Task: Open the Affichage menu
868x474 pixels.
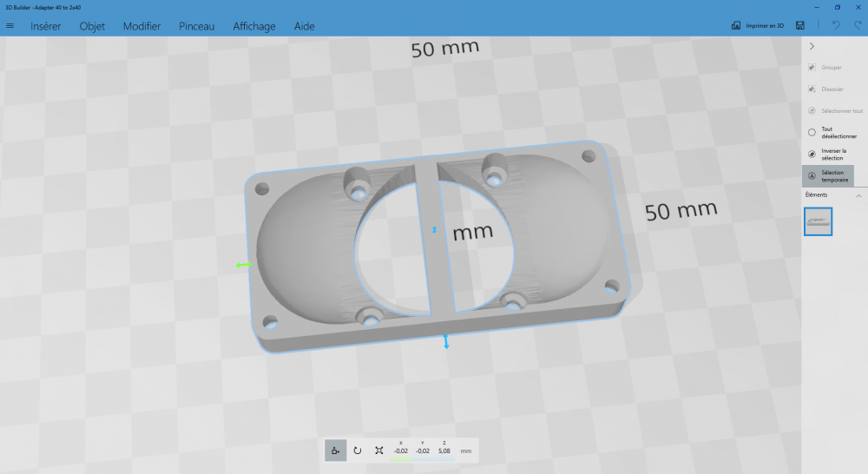Action: (254, 27)
